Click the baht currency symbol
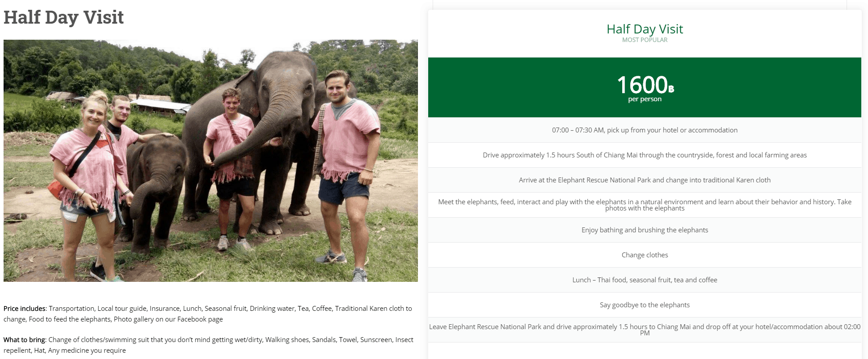The image size is (868, 359). point(671,89)
